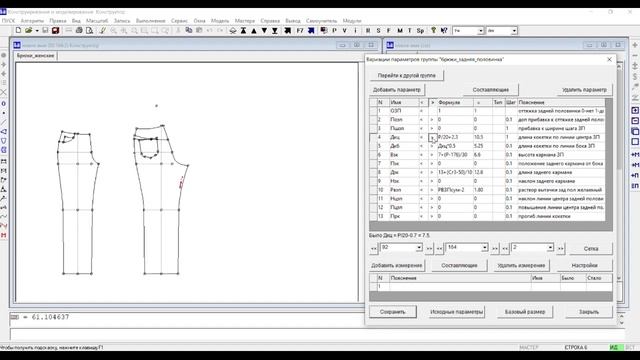Screen dimensions: 640x360
Task: Click the T letter toolbar icon
Action: click(x=409, y=31)
